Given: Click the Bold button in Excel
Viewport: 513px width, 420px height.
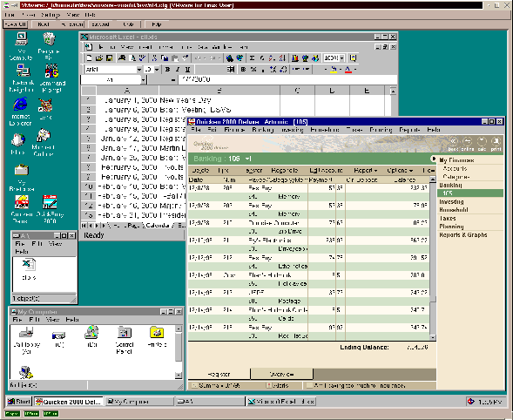Looking at the screenshot, I should coord(167,69).
